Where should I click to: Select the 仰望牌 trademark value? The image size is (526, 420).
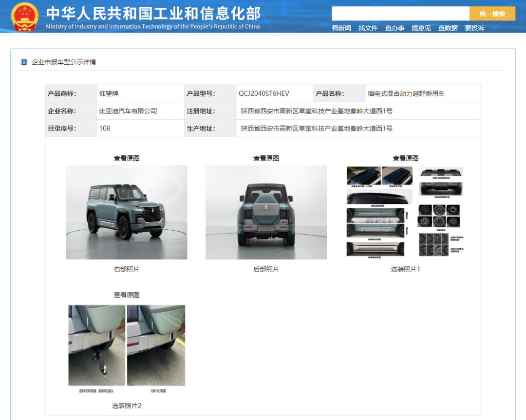click(109, 93)
